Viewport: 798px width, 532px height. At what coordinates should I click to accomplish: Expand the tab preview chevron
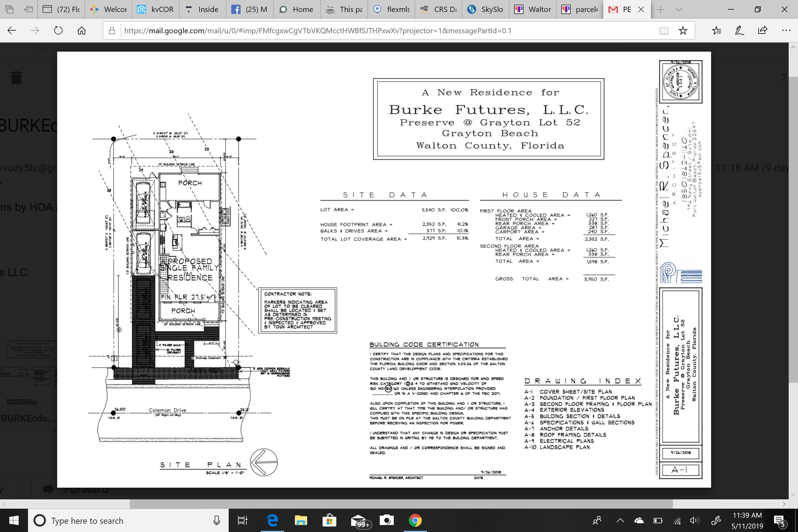(x=679, y=10)
